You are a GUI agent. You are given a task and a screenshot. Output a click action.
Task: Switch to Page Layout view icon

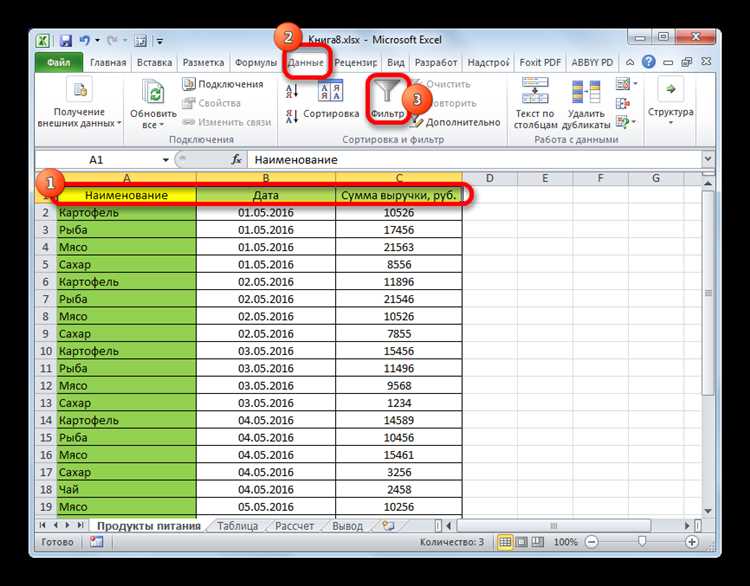[522, 542]
